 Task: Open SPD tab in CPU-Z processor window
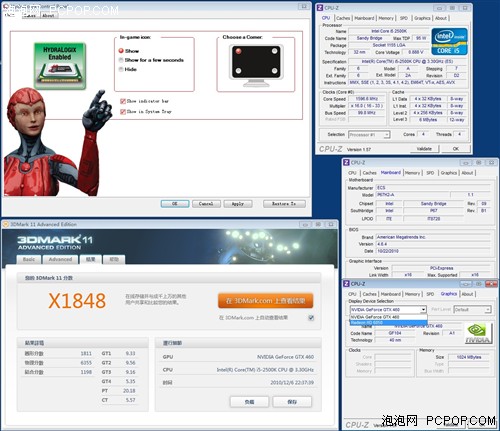click(x=404, y=18)
